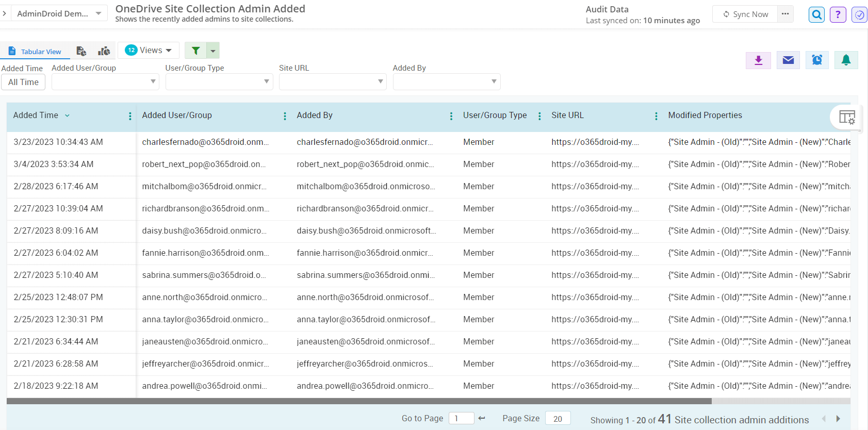
Task: Open the User/Group Type filter dropdown
Action: [x=219, y=81]
